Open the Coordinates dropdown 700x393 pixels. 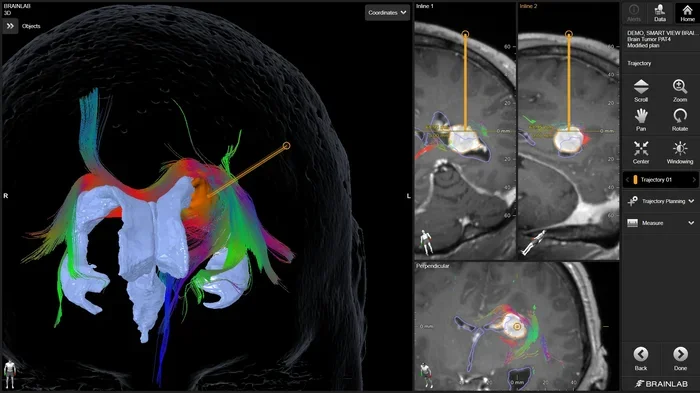tap(388, 13)
